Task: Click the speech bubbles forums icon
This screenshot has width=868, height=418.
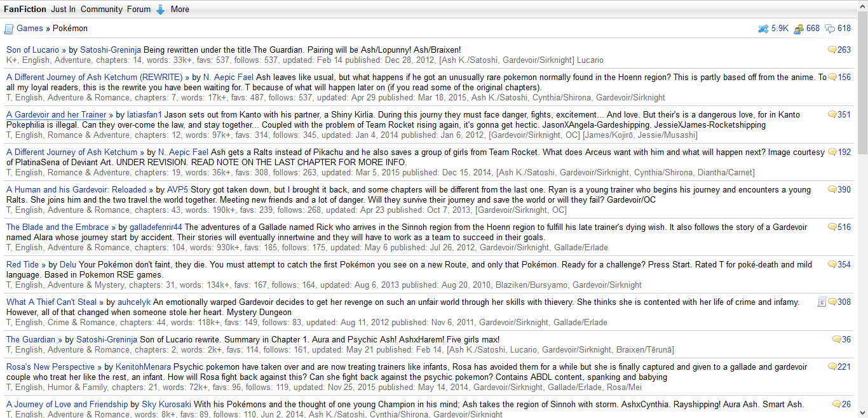Action: [830, 29]
